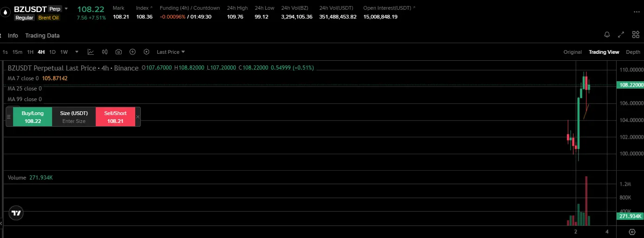Click the TradingView logo on chart
The width and height of the screenshot is (644, 238).
tap(16, 213)
